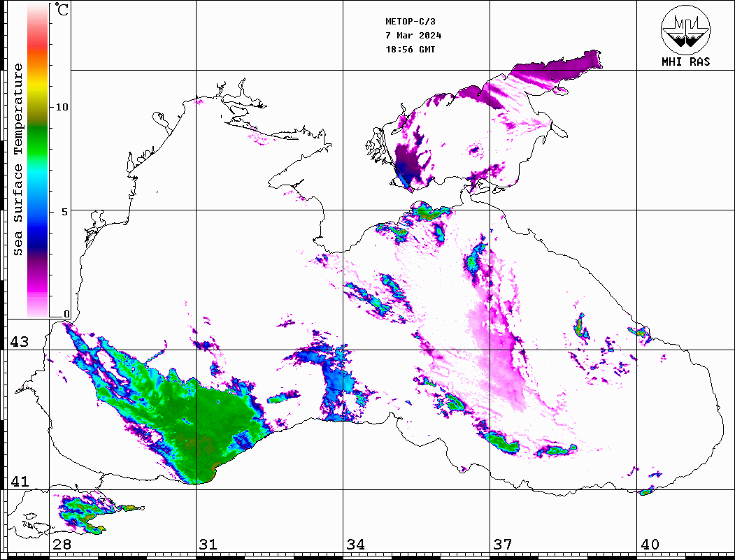Click the longitude label '28'
Screen dimensions: 735x560
pos(62,545)
